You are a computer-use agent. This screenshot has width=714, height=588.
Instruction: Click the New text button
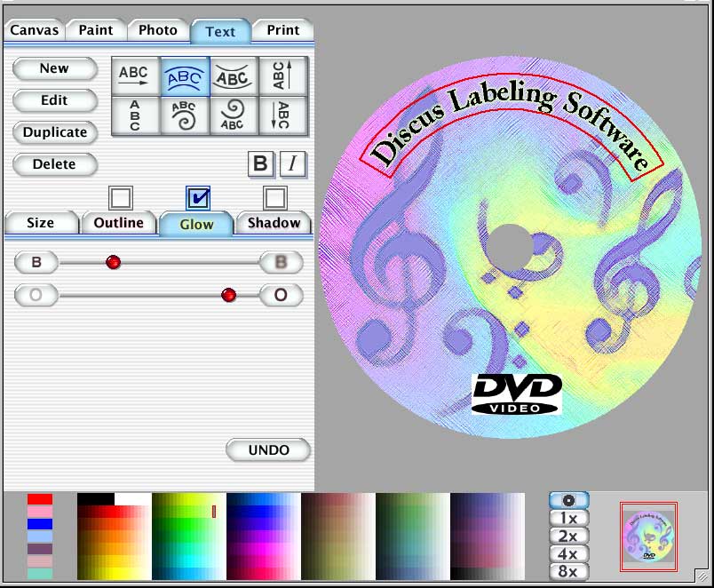point(55,68)
